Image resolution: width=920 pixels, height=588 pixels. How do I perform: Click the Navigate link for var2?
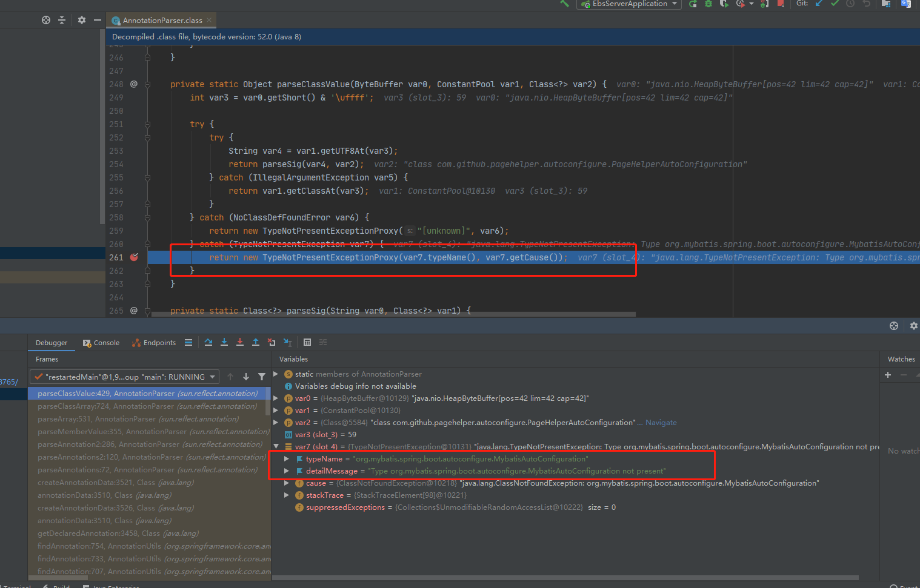pyautogui.click(x=661, y=423)
